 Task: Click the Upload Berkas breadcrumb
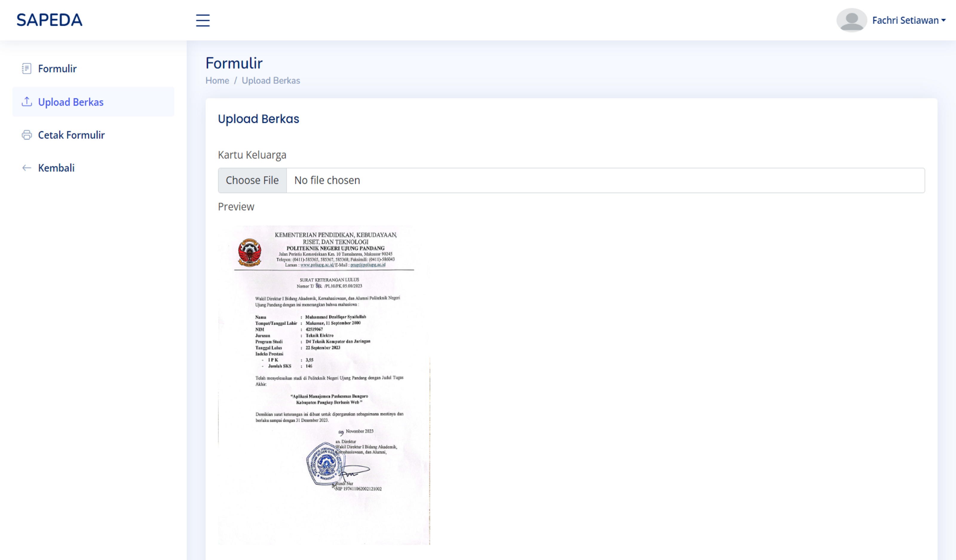point(270,80)
